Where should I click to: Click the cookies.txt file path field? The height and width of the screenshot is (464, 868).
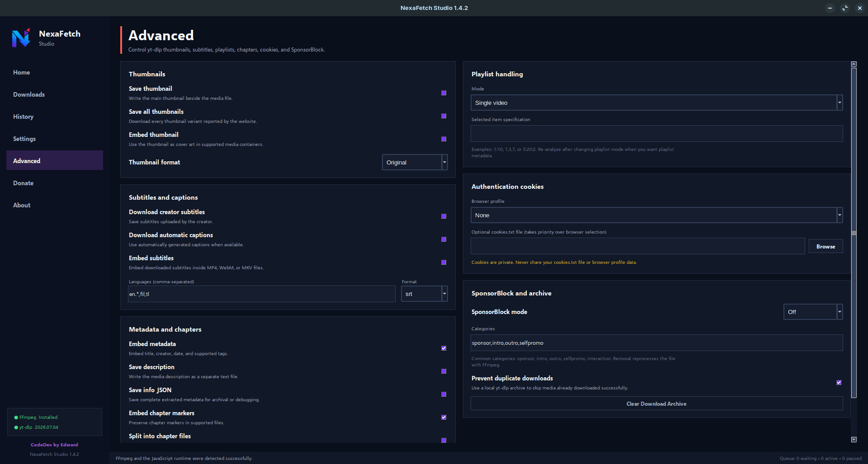click(638, 246)
